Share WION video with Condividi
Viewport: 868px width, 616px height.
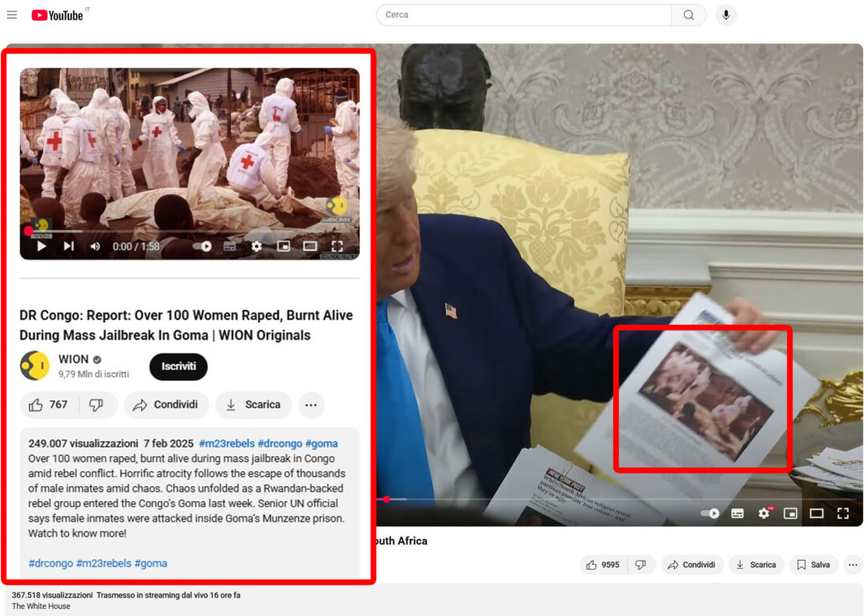coord(166,405)
